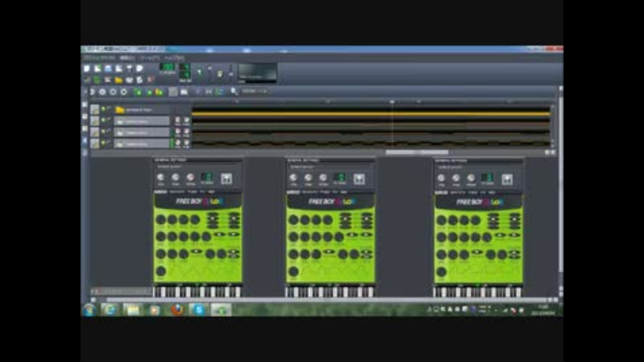Toggle auto-scrolling in the timeline

(199, 92)
